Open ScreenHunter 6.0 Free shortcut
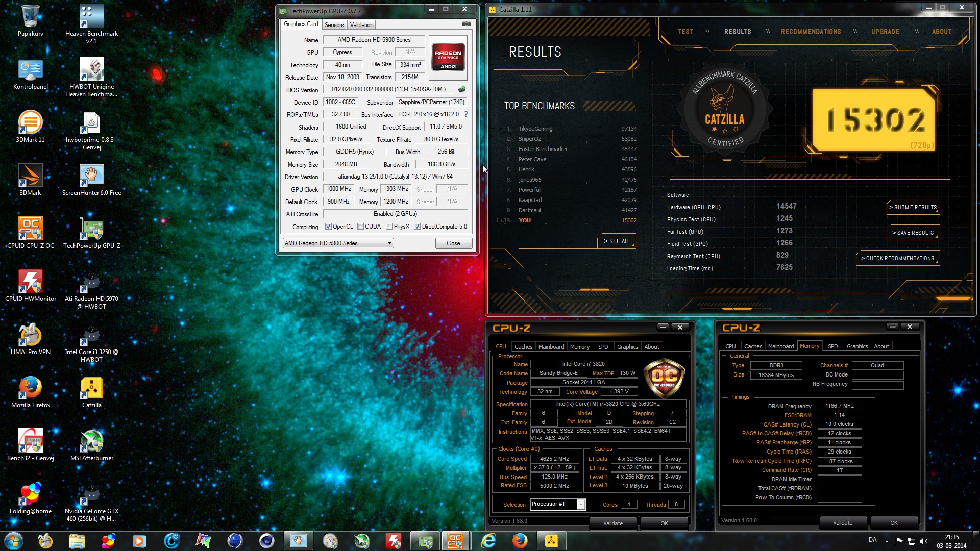Viewport: 980px width, 551px height. coord(91,180)
